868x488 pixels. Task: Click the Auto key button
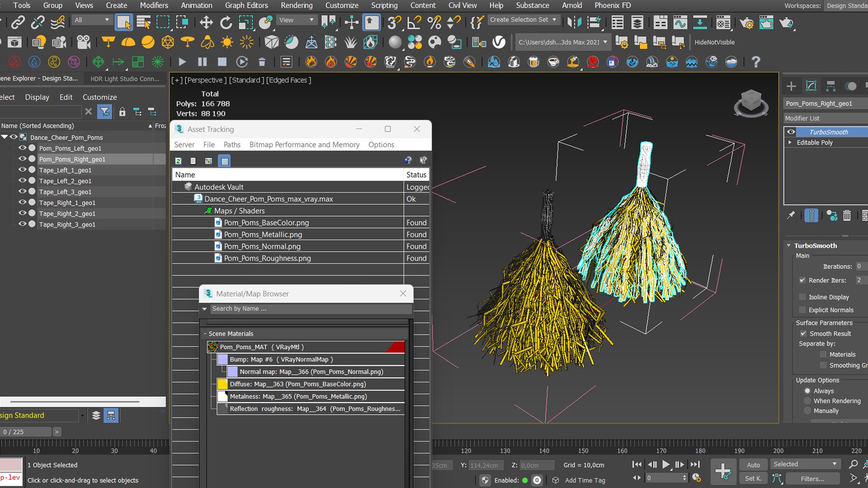(753, 465)
